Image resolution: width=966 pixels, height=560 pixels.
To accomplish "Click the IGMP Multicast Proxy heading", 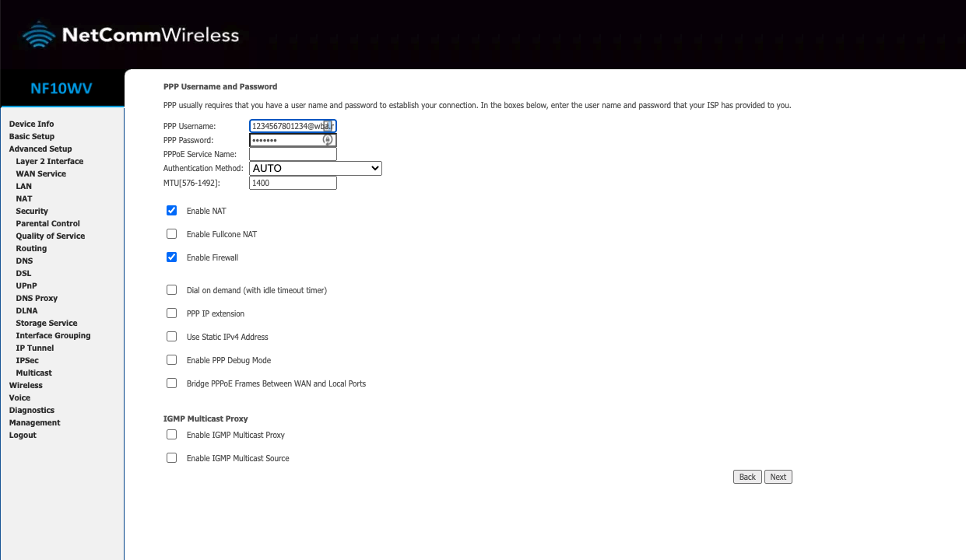I will (x=205, y=418).
